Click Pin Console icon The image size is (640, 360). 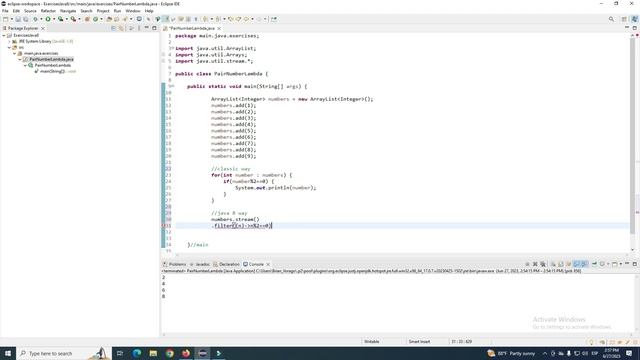coord(594,264)
